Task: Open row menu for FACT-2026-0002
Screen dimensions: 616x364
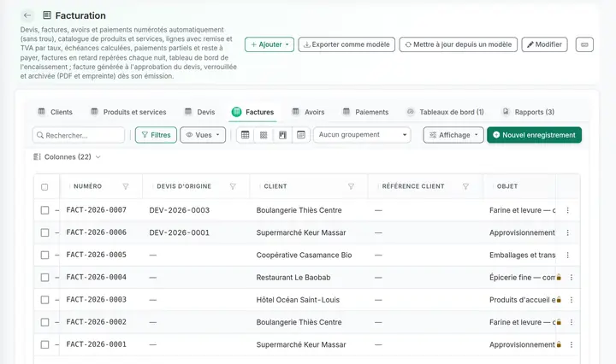Action: 572,322
